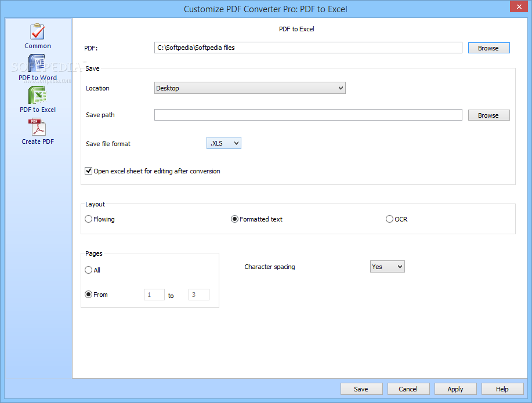Screen dimensions: 532x403
Task: Select the PDF to Excel icon
Action: 38,95
